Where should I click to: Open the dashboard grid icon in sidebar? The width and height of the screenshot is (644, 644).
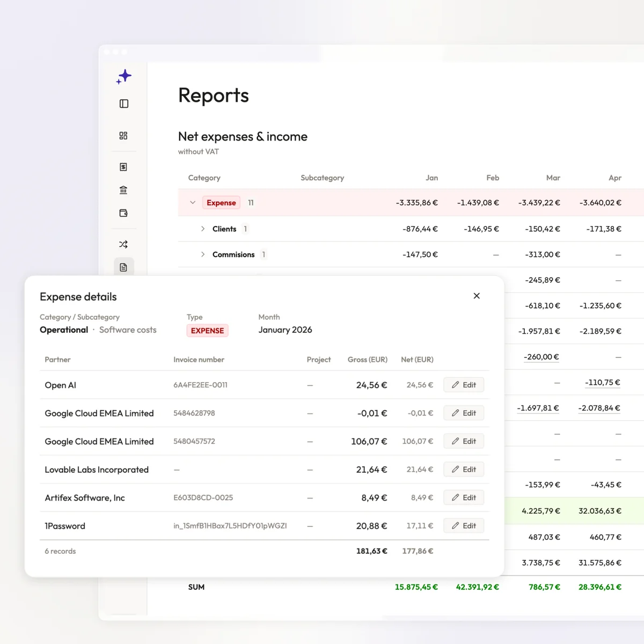pos(123,136)
